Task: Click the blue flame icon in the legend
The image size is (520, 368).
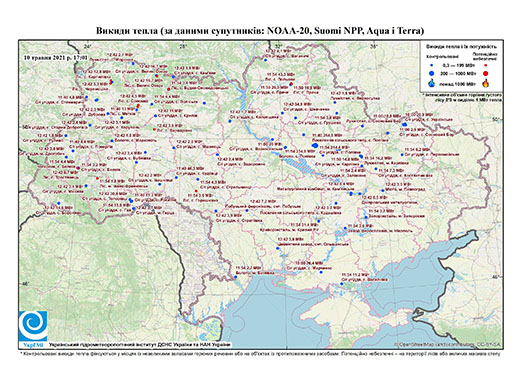Action: click(432, 83)
